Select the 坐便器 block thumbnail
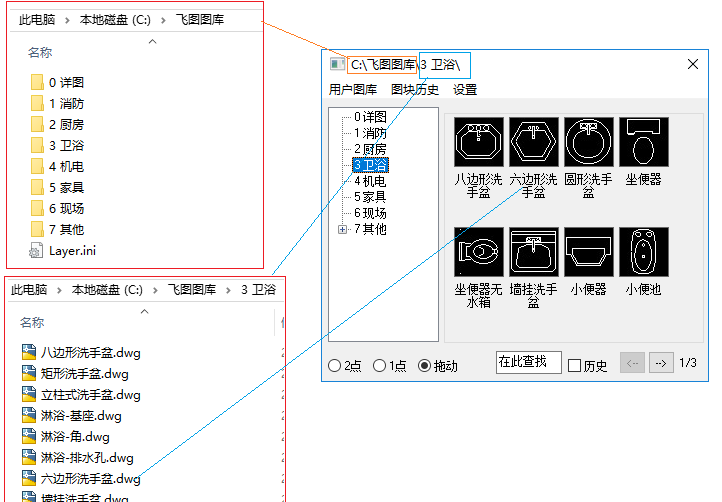The image size is (722, 502). 644,142
